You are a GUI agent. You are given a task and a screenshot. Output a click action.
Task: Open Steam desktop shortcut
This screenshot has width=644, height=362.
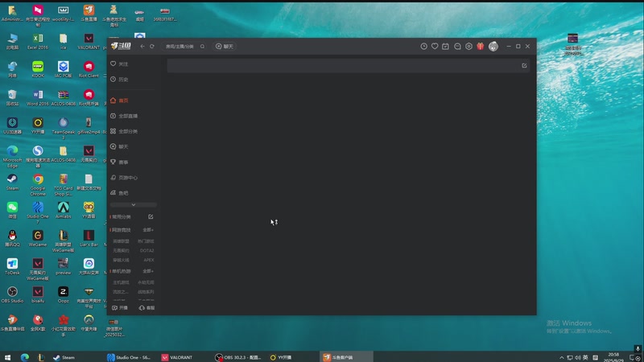click(12, 183)
